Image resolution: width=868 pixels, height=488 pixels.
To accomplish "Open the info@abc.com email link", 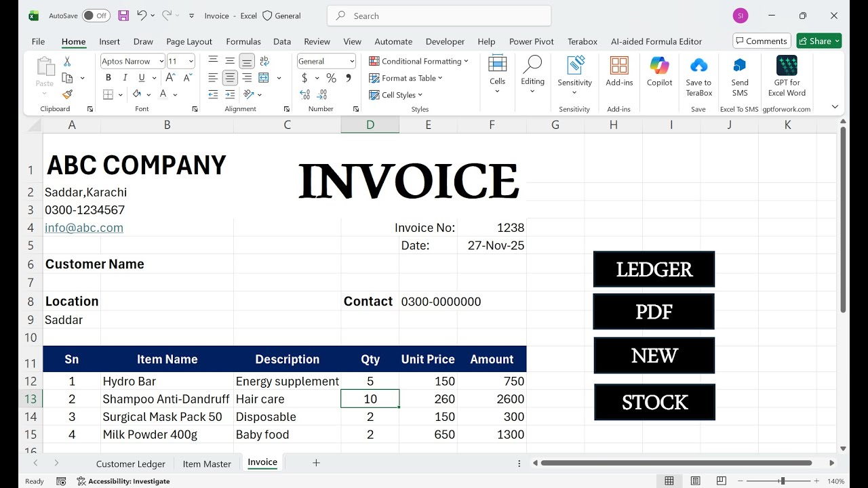I will click(x=84, y=228).
